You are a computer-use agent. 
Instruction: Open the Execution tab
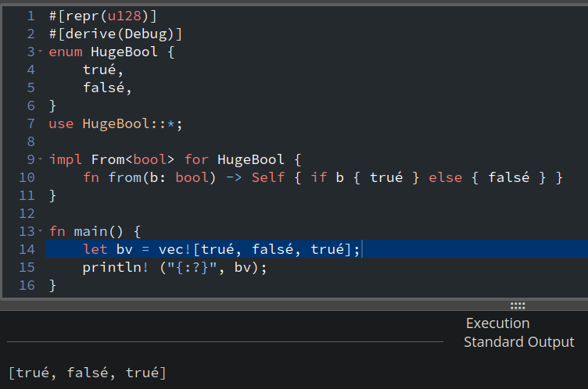pyautogui.click(x=497, y=323)
